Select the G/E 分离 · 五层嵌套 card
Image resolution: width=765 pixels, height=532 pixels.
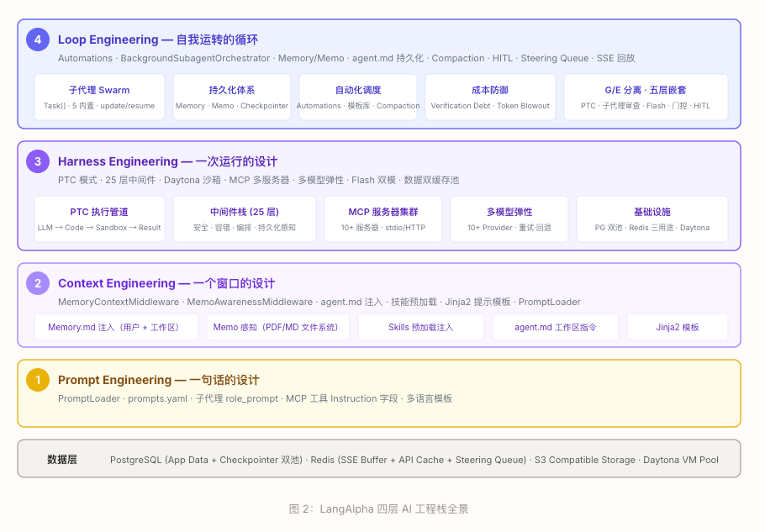646,97
